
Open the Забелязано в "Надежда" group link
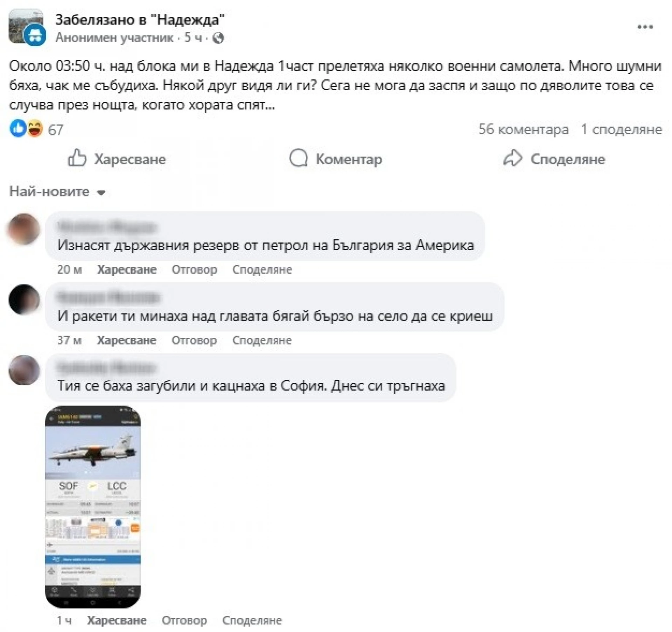coord(140,20)
